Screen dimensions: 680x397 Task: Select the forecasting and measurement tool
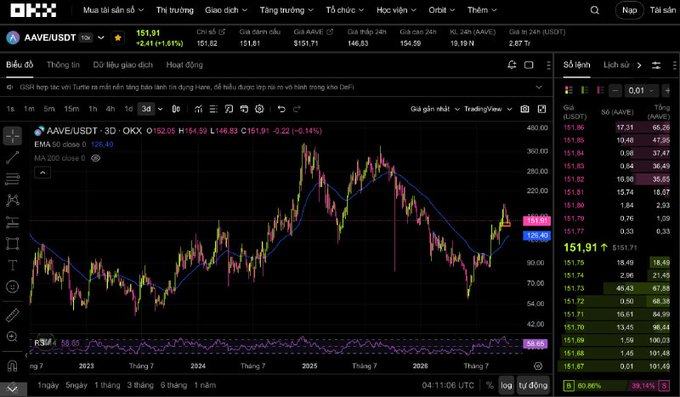coord(13,222)
